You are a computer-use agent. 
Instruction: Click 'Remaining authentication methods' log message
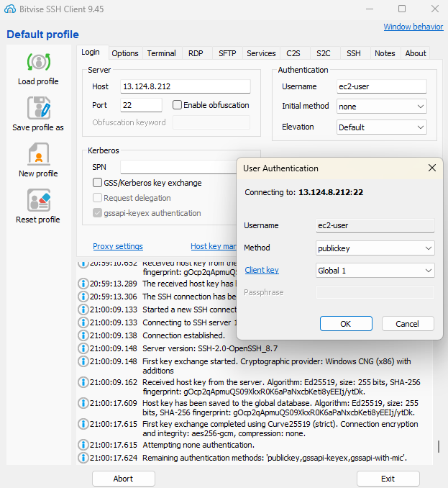click(x=275, y=458)
